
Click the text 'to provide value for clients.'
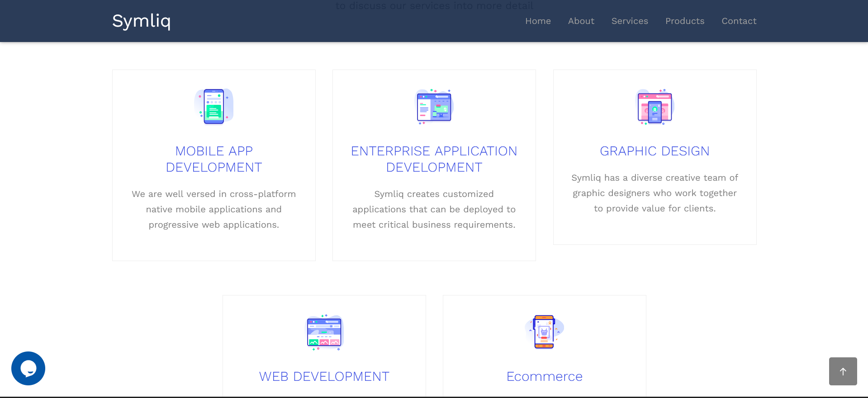pyautogui.click(x=655, y=208)
